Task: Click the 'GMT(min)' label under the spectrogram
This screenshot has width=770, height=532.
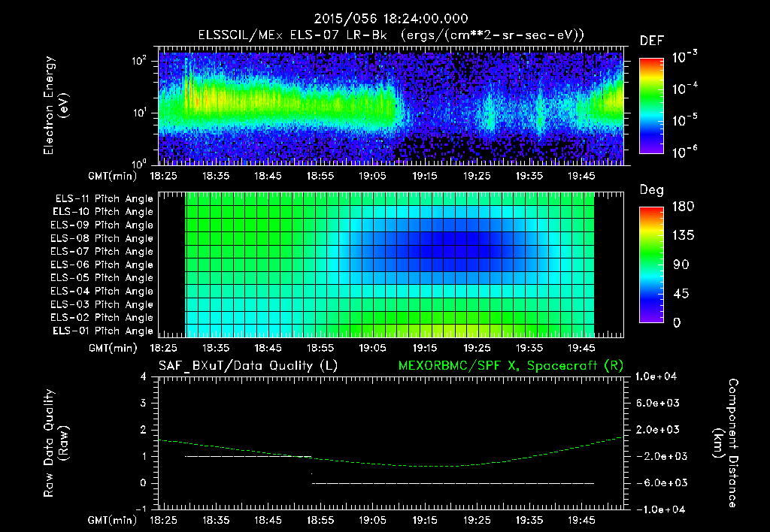Action: tap(113, 176)
